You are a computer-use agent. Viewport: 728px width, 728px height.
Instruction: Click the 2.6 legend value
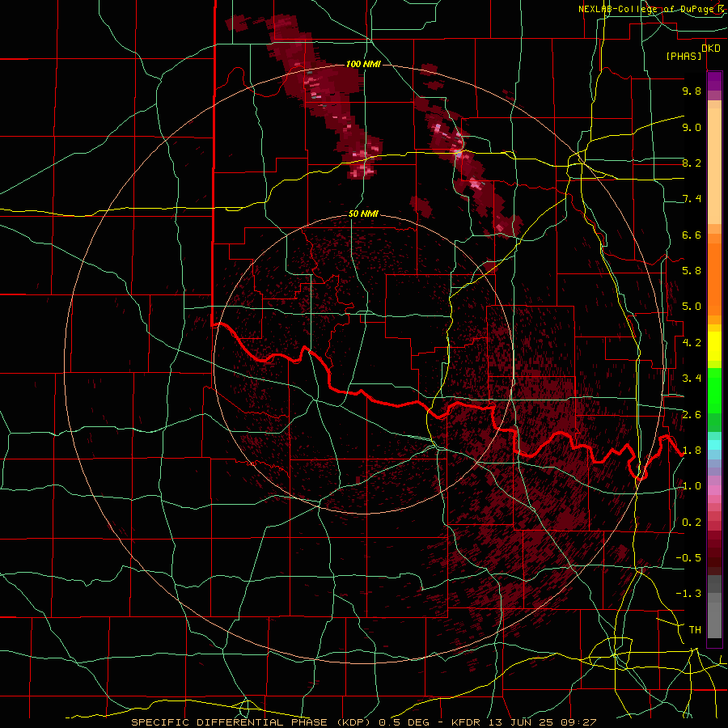click(692, 415)
